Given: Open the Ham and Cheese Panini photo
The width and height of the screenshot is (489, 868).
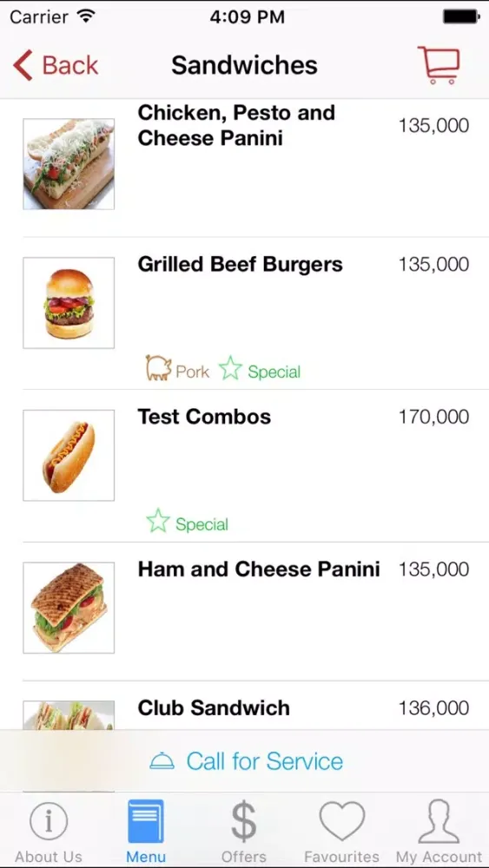Looking at the screenshot, I should click(69, 608).
